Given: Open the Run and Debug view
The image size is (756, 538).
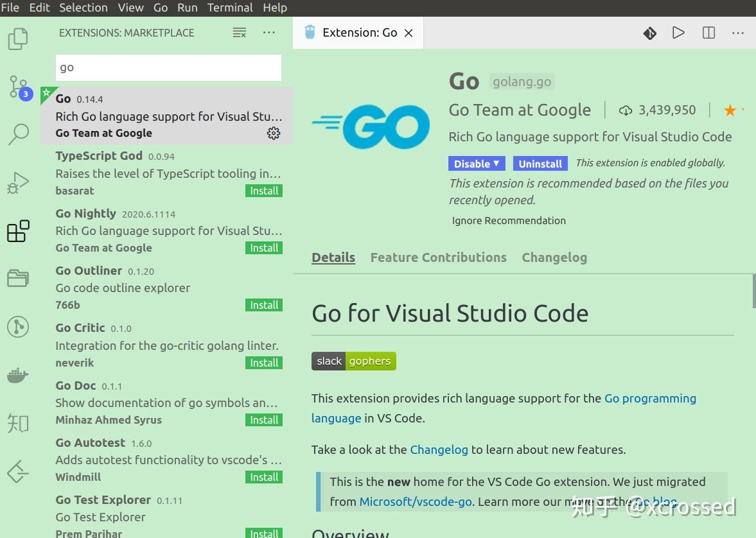Looking at the screenshot, I should click(x=17, y=182).
